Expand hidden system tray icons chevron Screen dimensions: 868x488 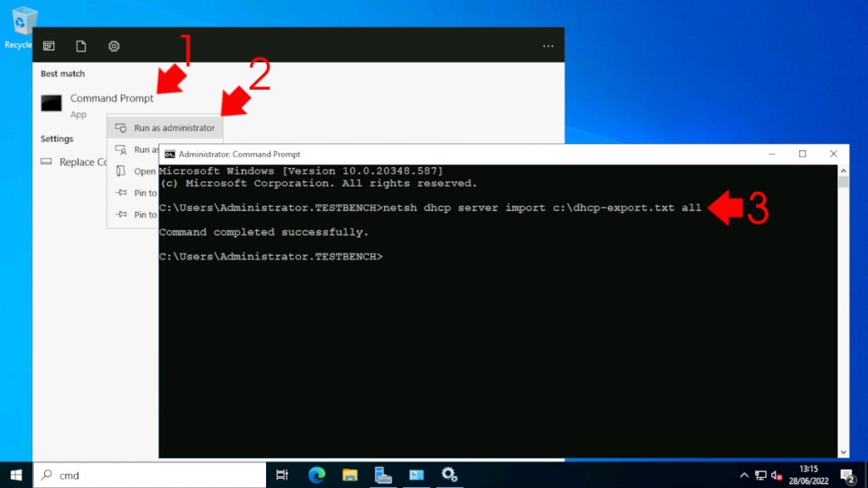743,475
